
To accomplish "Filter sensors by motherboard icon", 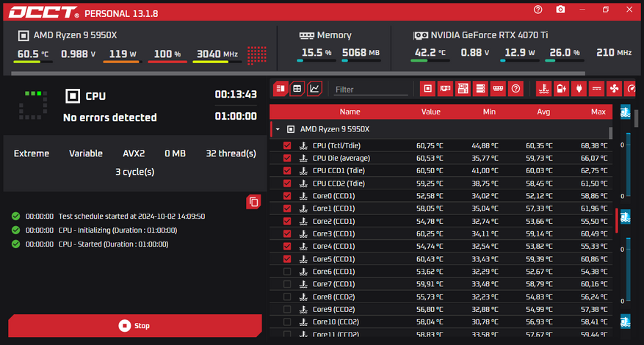I will pos(463,89).
